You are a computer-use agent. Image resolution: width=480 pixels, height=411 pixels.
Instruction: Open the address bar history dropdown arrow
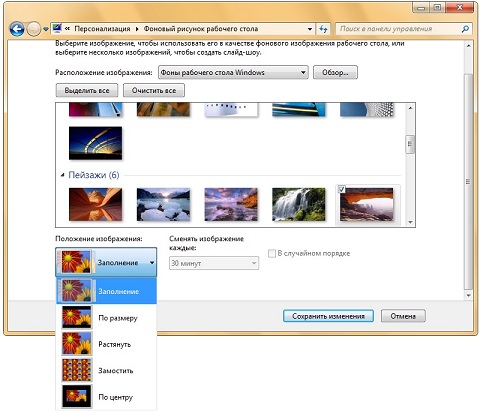coord(310,29)
